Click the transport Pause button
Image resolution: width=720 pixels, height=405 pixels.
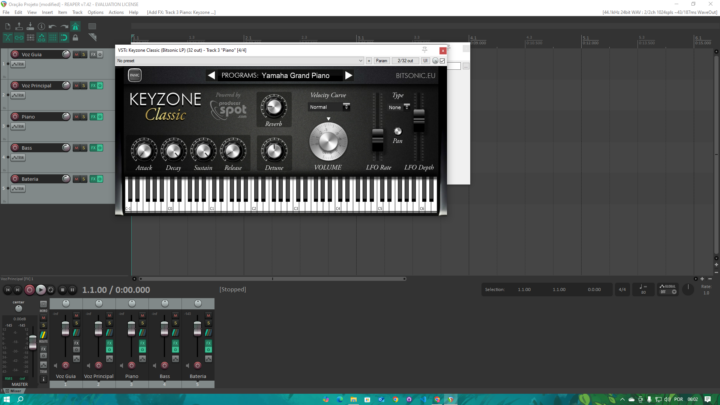pos(72,290)
